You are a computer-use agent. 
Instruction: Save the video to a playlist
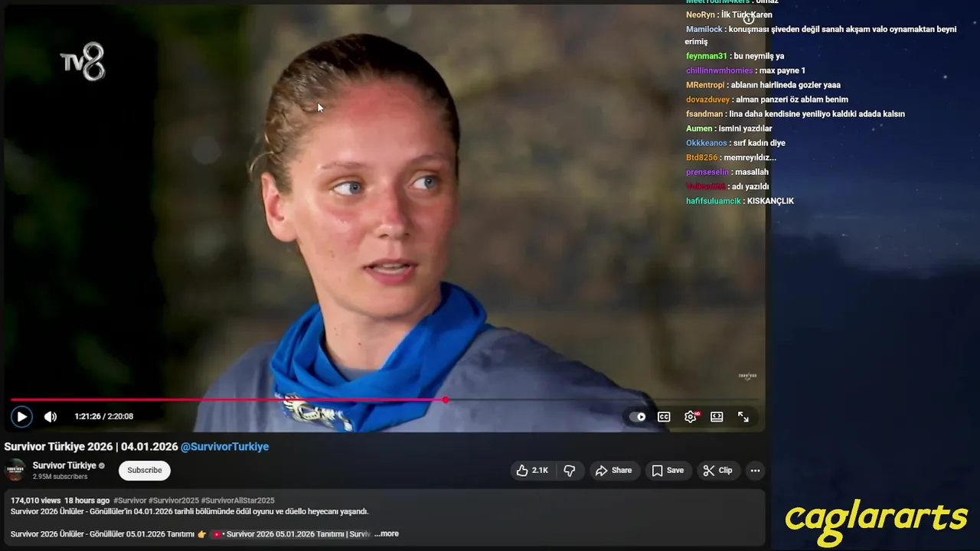(x=668, y=471)
